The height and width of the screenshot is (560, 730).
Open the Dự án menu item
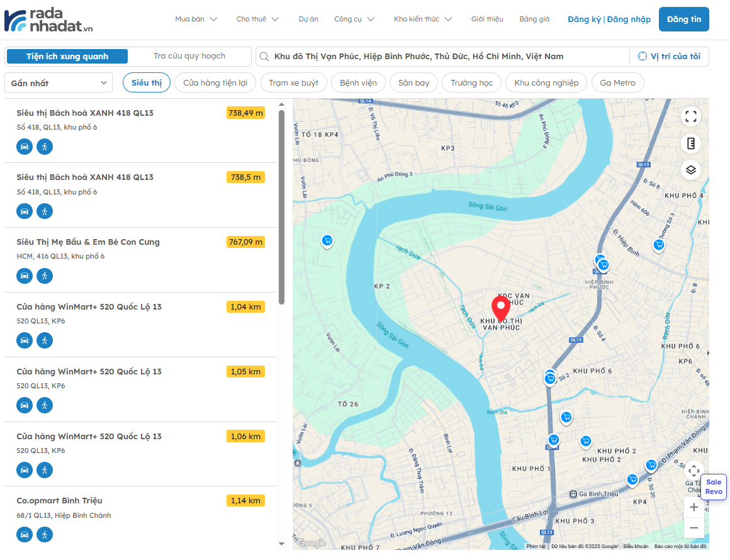308,19
